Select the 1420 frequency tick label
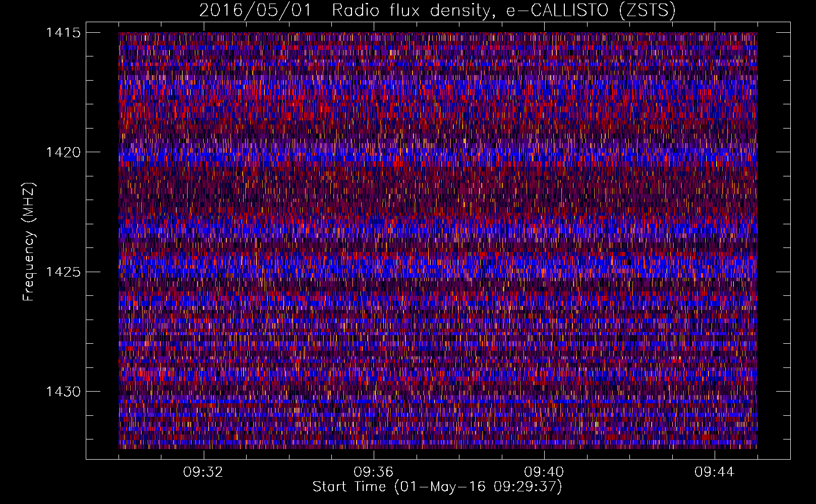 [x=63, y=152]
